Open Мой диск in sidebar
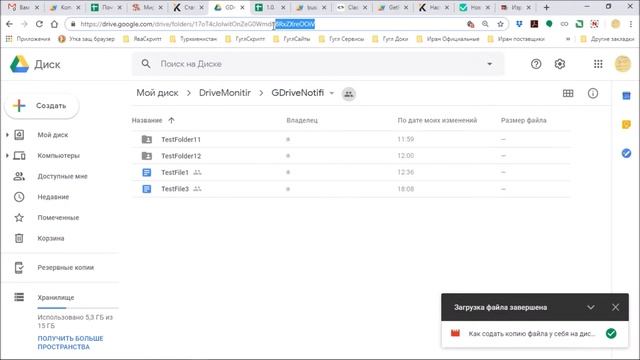The width and height of the screenshot is (640, 360). click(53, 135)
